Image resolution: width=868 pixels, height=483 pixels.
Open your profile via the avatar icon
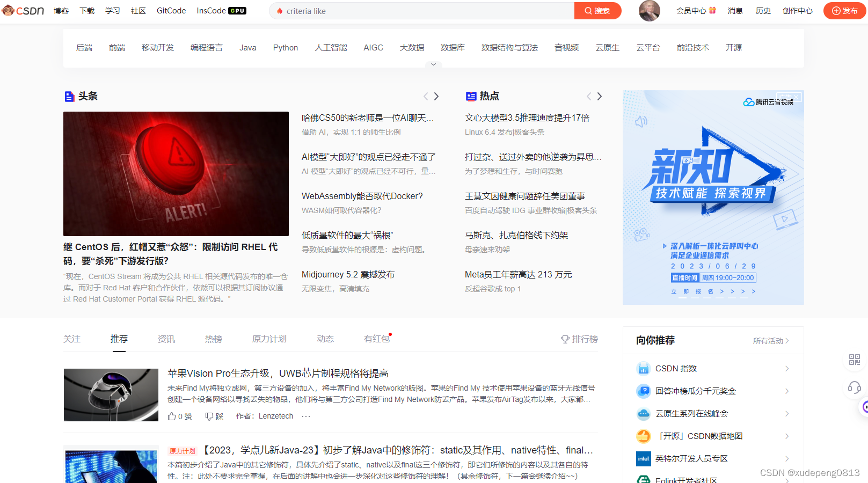649,11
